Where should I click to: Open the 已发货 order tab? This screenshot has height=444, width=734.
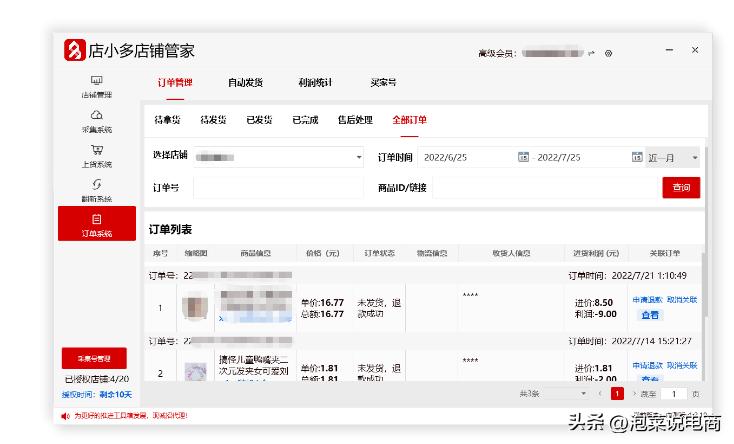click(x=259, y=120)
